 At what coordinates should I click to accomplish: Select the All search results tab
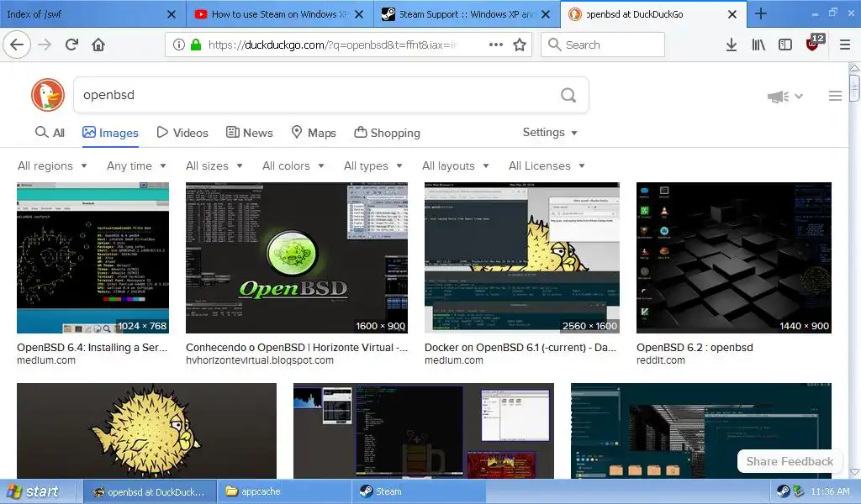tap(50, 133)
